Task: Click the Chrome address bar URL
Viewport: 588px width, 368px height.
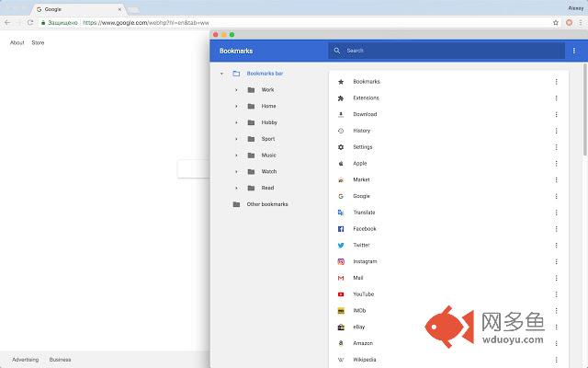Action: (x=146, y=22)
